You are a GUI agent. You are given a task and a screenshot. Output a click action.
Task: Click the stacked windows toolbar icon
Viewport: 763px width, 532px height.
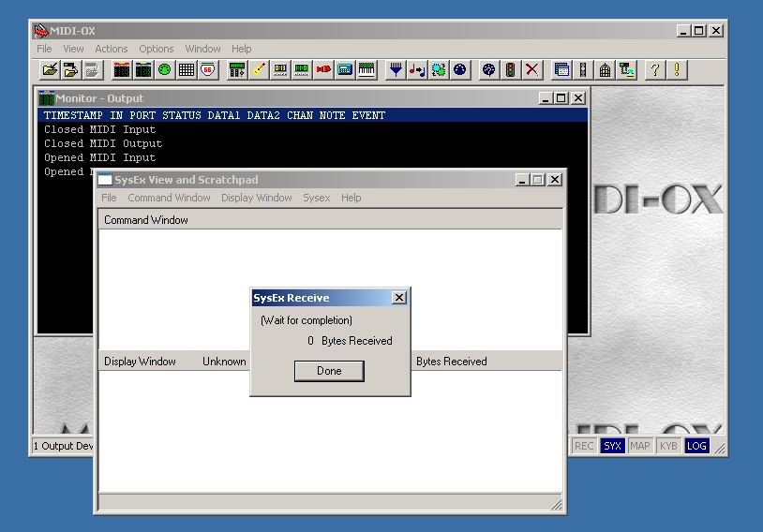(561, 70)
